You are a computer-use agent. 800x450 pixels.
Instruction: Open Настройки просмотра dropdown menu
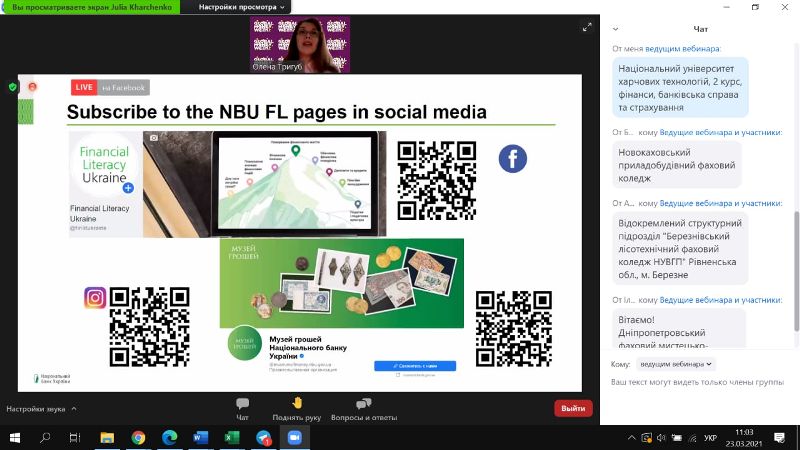(x=241, y=7)
